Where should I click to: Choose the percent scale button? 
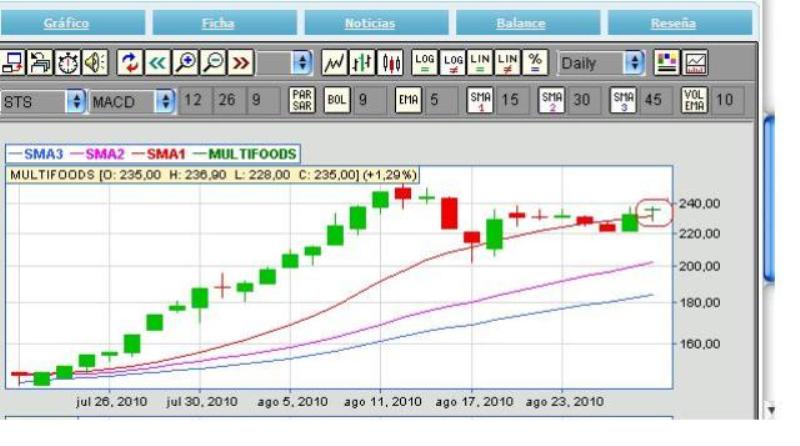(535, 63)
